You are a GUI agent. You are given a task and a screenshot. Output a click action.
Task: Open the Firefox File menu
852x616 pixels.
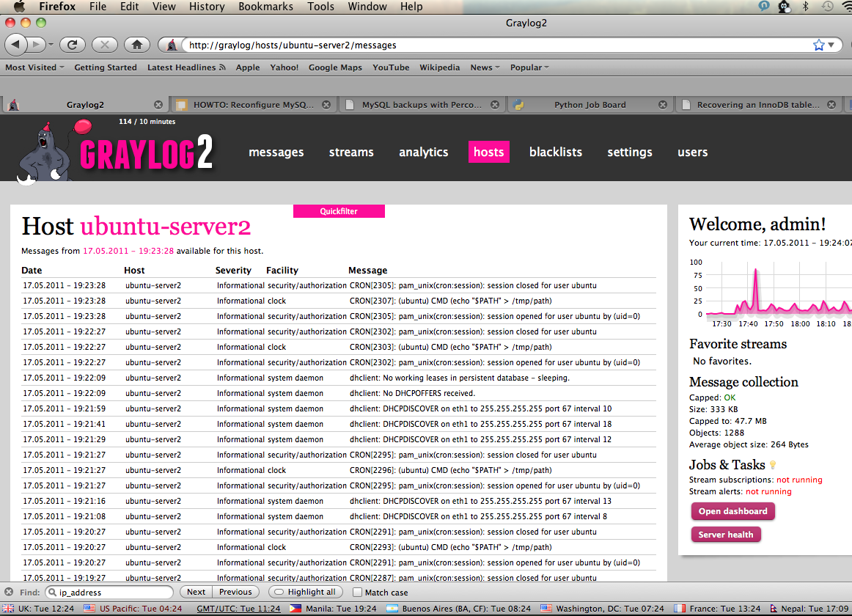point(98,7)
